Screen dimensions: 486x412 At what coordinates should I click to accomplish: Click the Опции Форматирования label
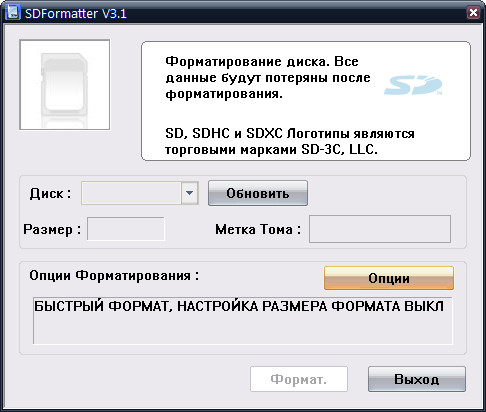click(114, 276)
